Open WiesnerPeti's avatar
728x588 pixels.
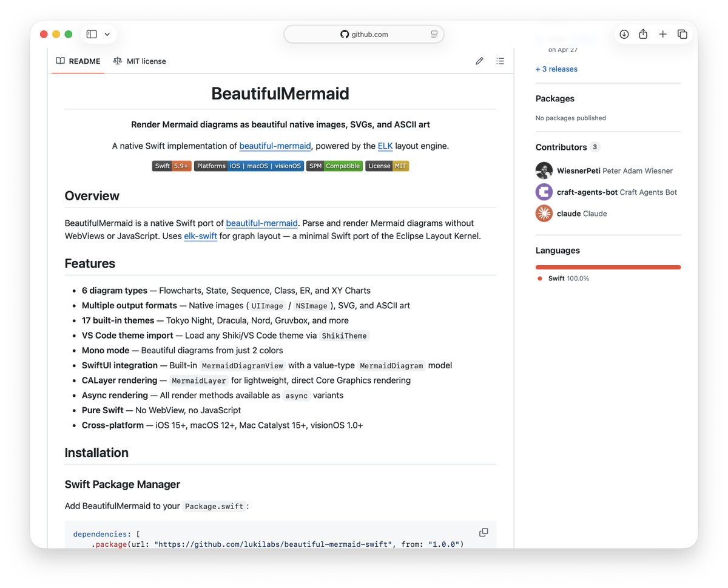point(544,171)
